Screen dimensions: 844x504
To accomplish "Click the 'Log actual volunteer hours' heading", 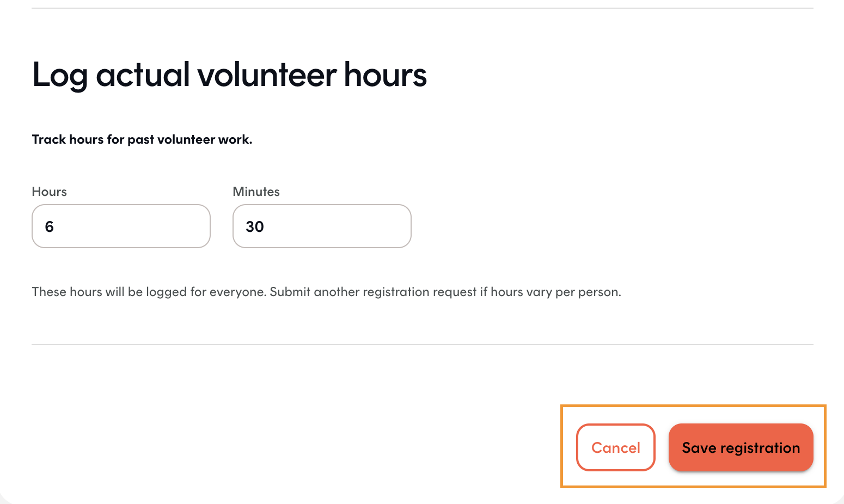I will pos(230,75).
